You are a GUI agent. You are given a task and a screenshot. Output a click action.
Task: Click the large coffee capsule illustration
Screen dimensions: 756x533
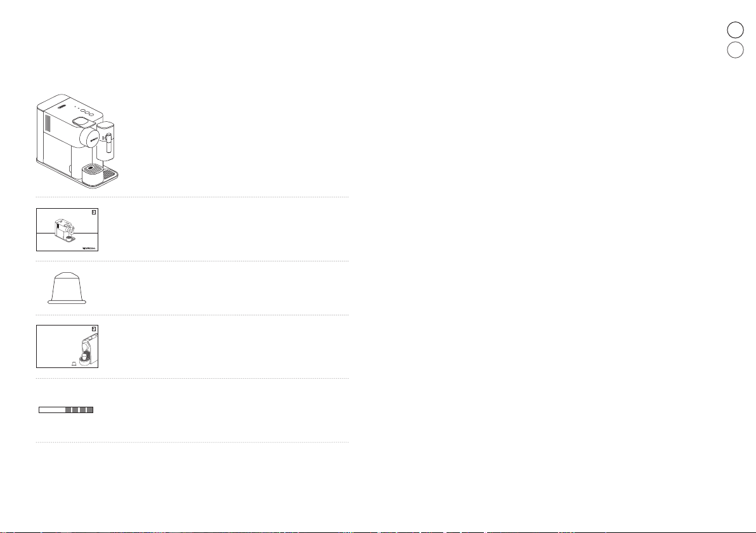click(67, 288)
